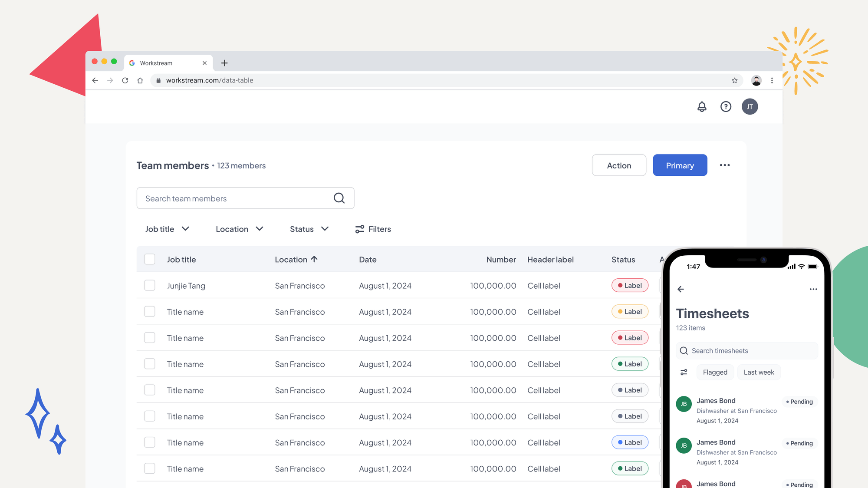Click the Job title column header

tap(181, 260)
